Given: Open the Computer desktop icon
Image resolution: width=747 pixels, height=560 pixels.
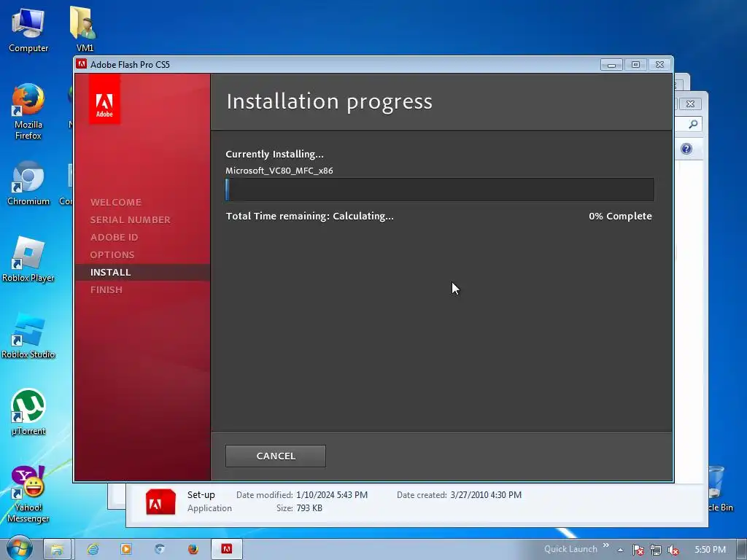Looking at the screenshot, I should click(28, 29).
